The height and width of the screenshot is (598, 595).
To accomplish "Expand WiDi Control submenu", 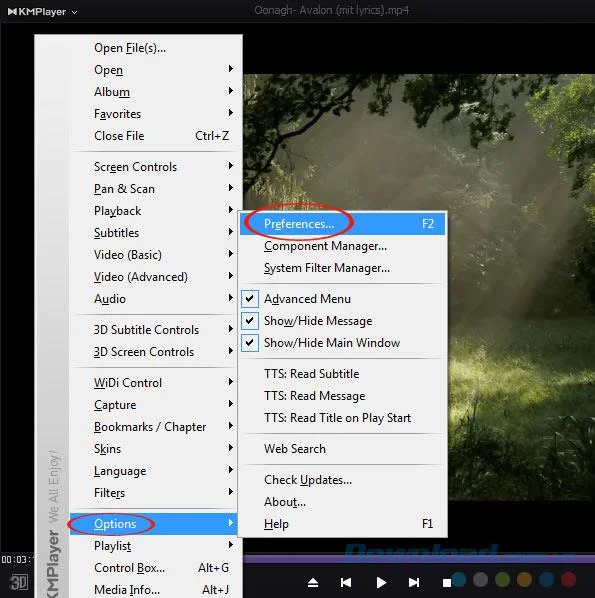I will [154, 383].
